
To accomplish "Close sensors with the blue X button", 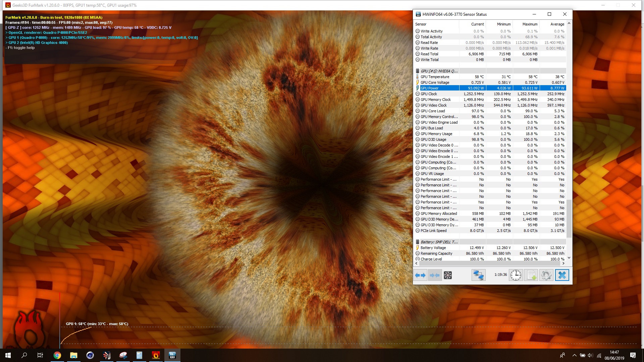I will tap(562, 275).
